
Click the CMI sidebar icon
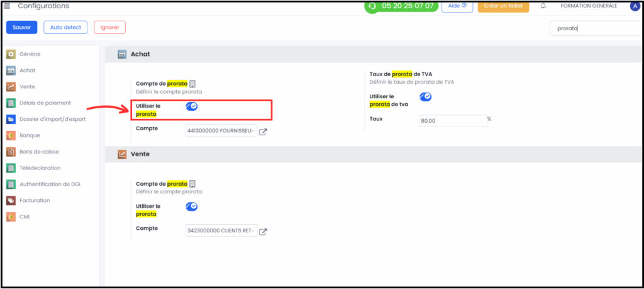tap(11, 217)
